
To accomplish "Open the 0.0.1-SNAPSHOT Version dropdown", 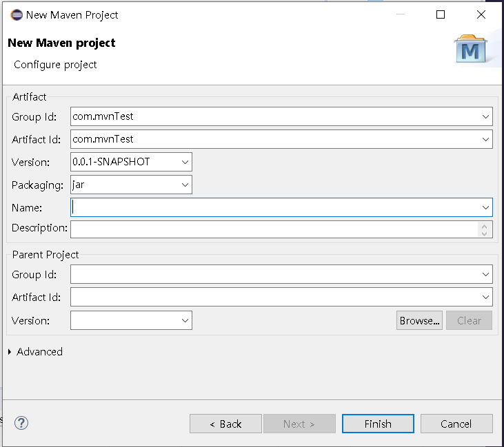I will (185, 162).
